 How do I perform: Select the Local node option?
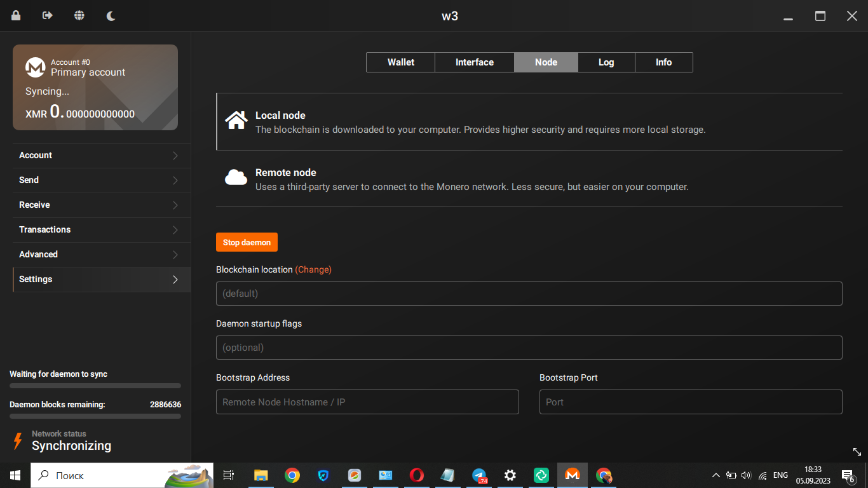[x=480, y=122]
